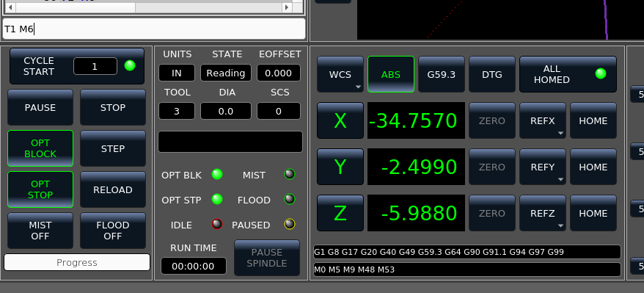Open the REFX dropdown
644x293 pixels.
coord(543,120)
